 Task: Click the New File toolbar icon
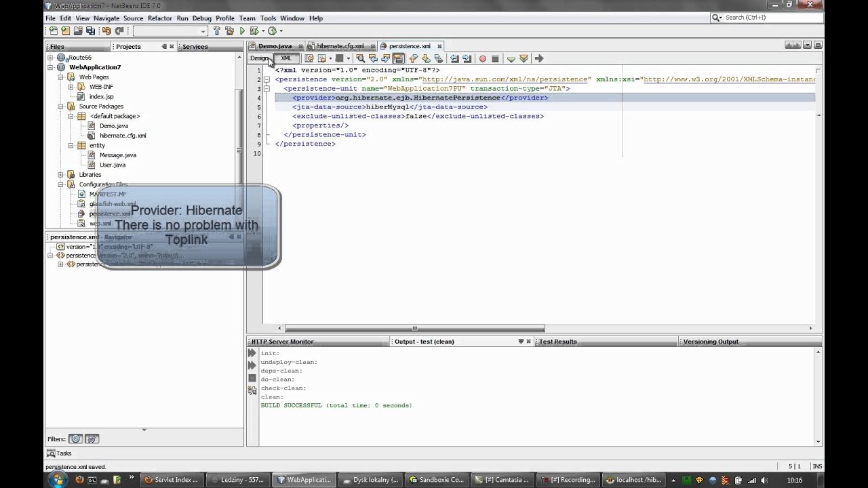[x=54, y=30]
